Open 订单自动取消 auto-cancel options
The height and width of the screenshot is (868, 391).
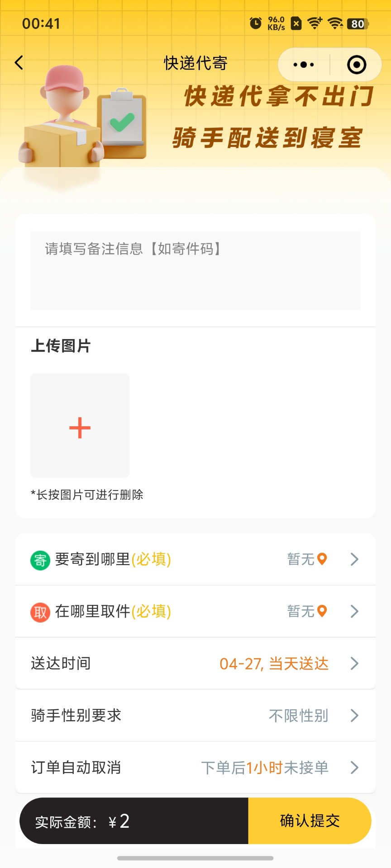(354, 768)
